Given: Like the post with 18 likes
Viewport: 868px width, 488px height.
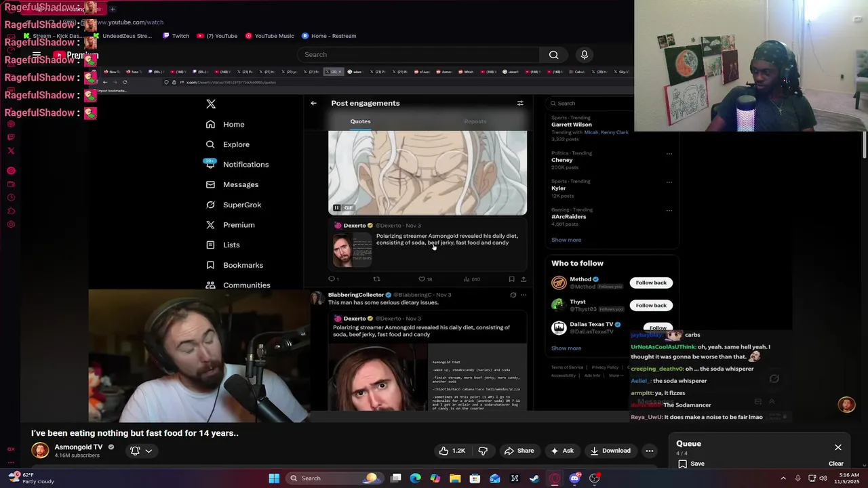Looking at the screenshot, I should pos(425,279).
